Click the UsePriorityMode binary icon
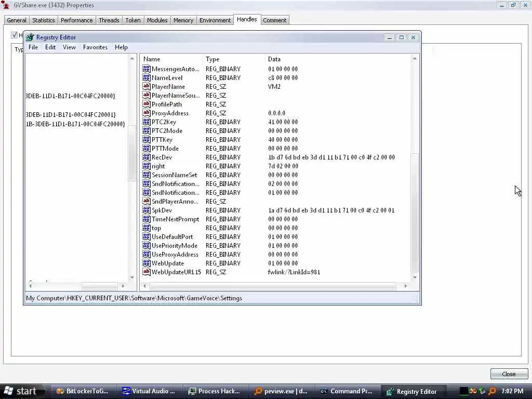 tap(146, 245)
